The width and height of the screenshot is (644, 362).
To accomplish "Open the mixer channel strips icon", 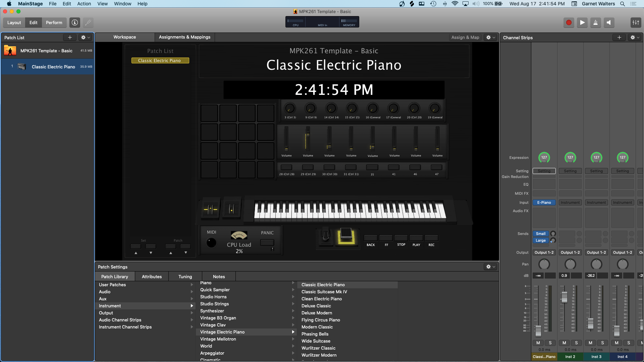I will [x=636, y=22].
